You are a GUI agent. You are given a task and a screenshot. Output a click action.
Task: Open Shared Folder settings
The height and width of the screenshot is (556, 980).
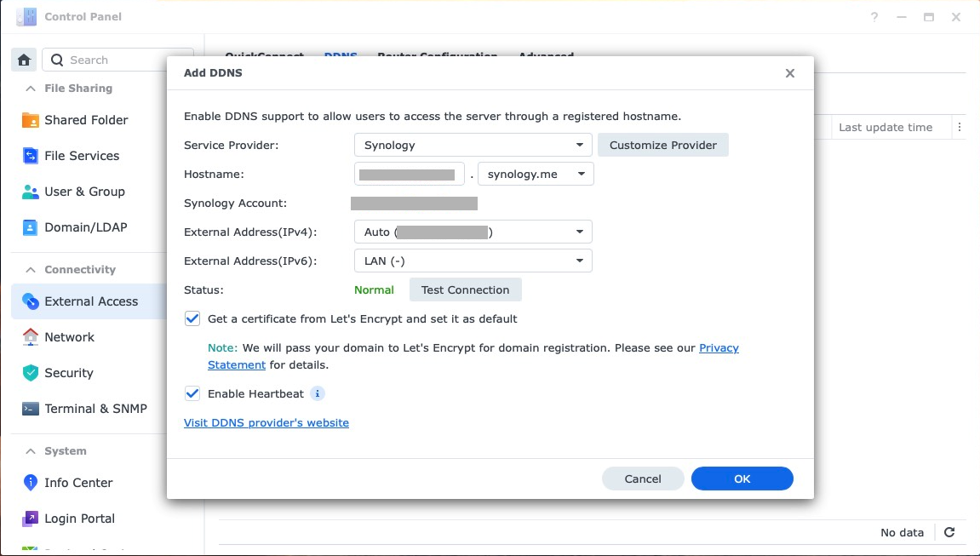tap(85, 120)
